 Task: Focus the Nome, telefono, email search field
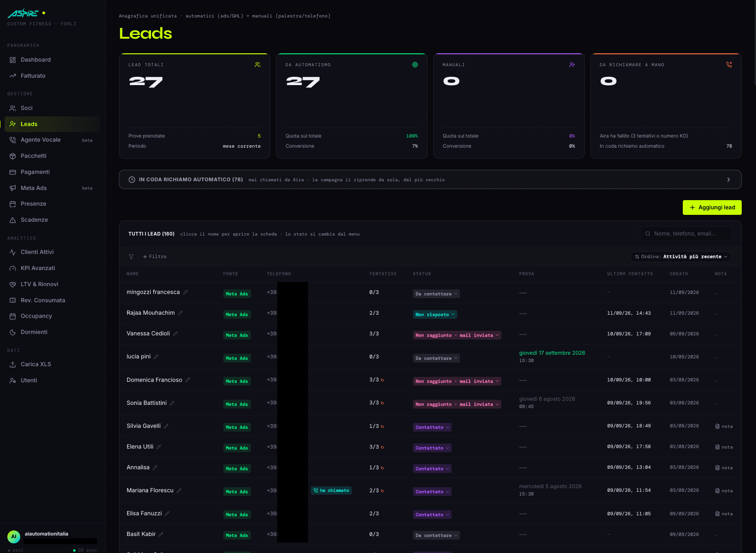tap(686, 234)
